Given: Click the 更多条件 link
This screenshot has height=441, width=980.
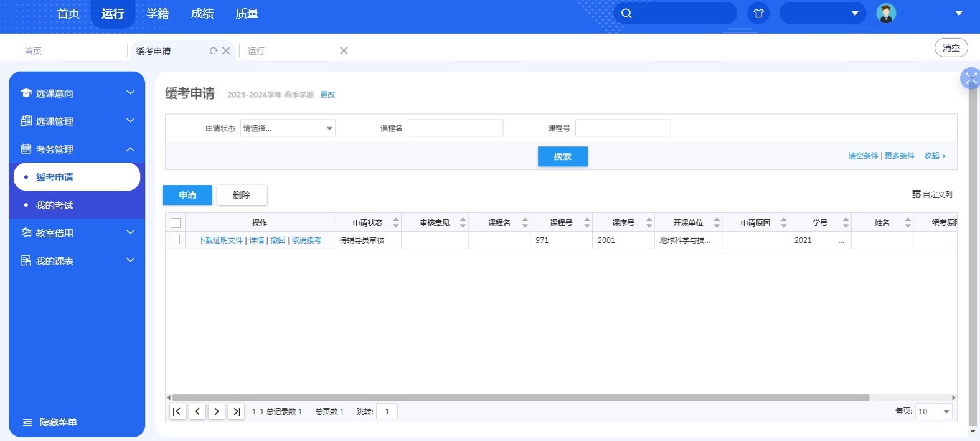Looking at the screenshot, I should (900, 156).
